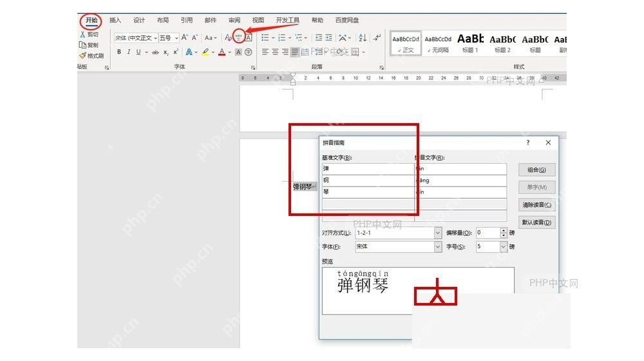Image resolution: width=644 pixels, height=361 pixels.
Task: Clear all formatting with the eraser A icon
Action: [228, 37]
